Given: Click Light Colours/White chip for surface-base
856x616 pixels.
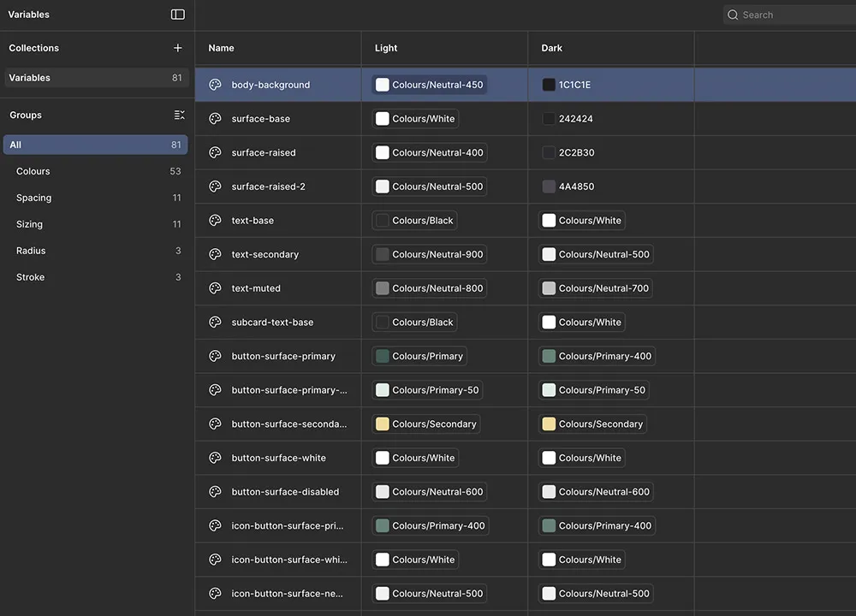Looking at the screenshot, I should [x=415, y=118].
